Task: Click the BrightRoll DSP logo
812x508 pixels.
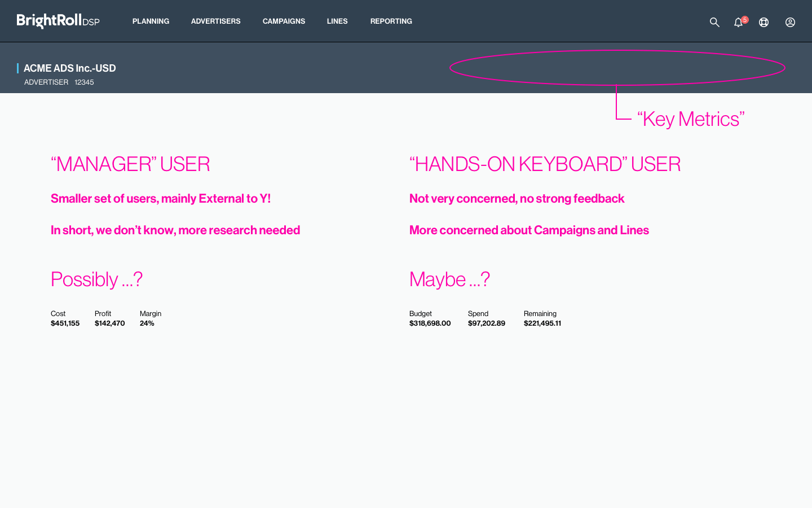Action: [x=58, y=21]
